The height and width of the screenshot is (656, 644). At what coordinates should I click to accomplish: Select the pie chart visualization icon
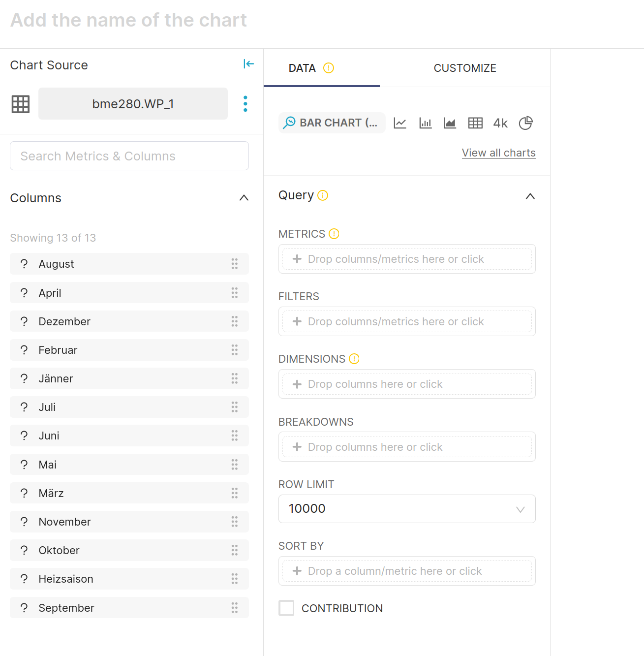click(526, 123)
